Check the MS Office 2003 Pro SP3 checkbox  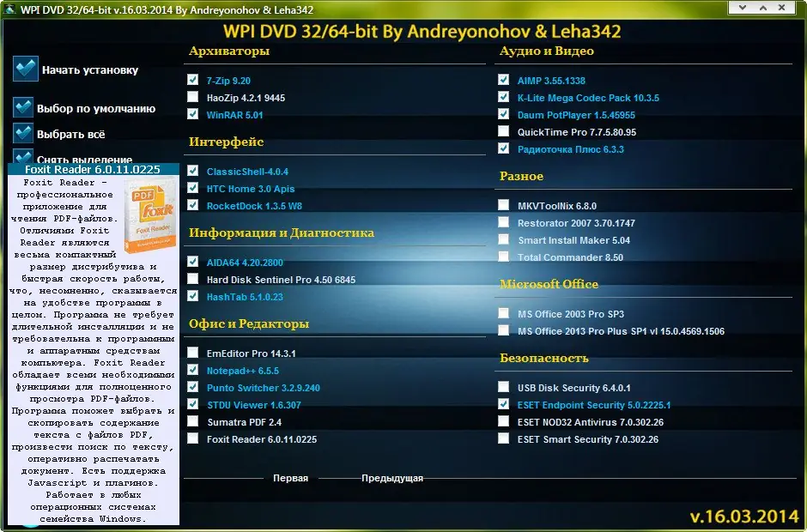click(503, 313)
